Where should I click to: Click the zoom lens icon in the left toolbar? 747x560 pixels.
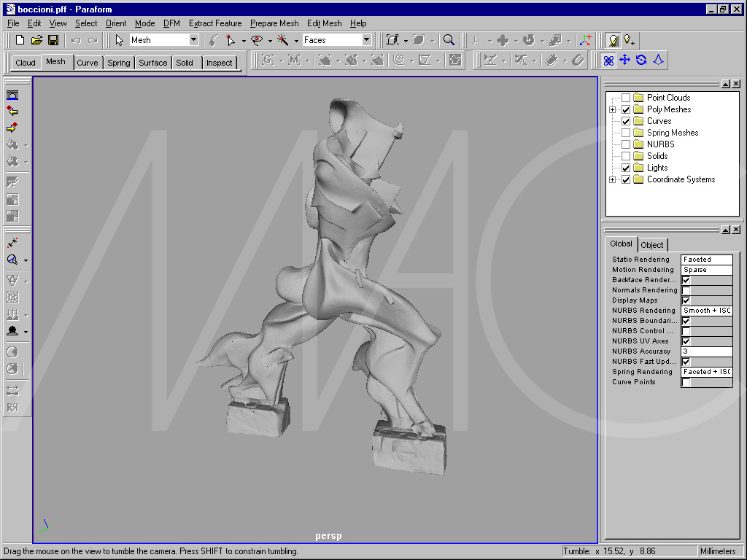(x=12, y=260)
